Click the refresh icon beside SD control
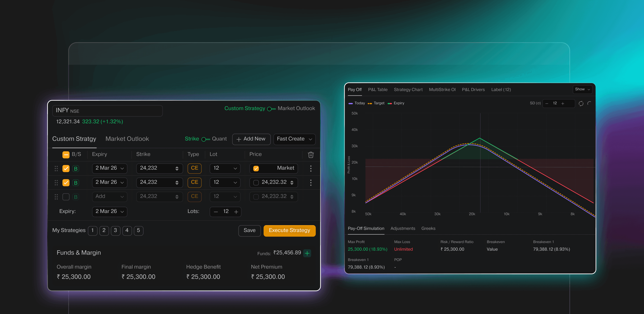Screen dimensions: 644x314 coord(581,103)
